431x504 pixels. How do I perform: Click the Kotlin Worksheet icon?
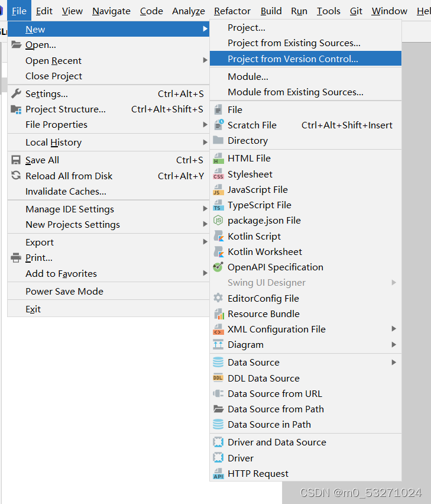pos(219,251)
